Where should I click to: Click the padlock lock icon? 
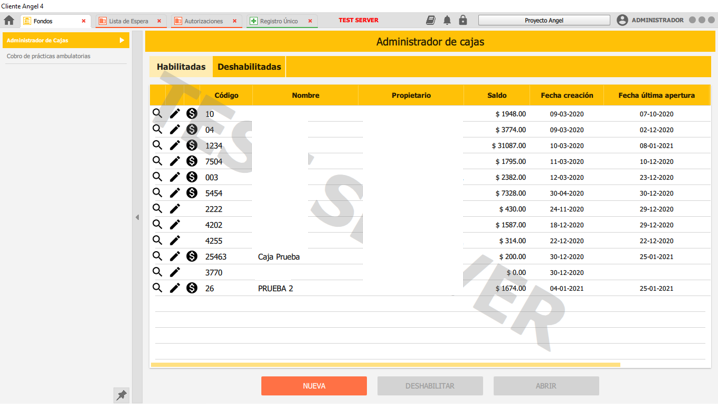[x=463, y=20]
